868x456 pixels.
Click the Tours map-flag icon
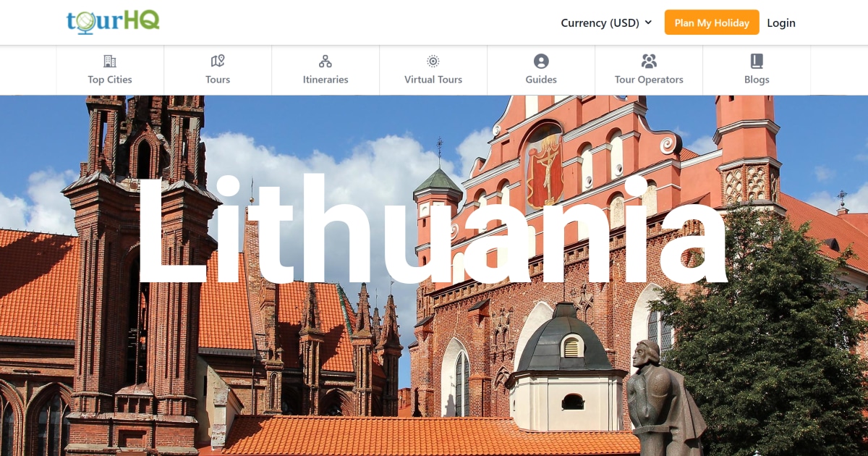pyautogui.click(x=217, y=61)
